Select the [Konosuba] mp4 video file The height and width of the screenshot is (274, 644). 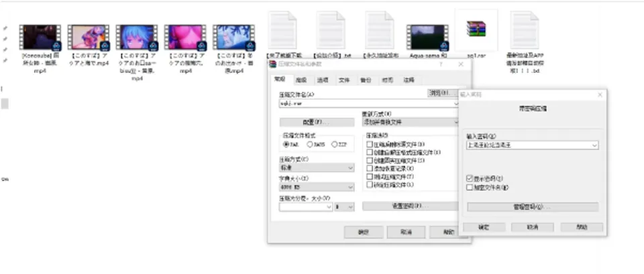pos(40,38)
